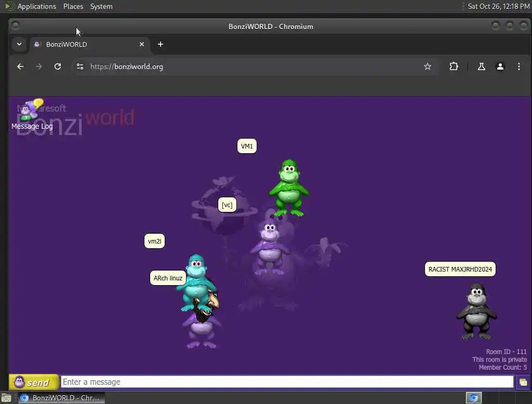Open the Applications menu

click(37, 6)
